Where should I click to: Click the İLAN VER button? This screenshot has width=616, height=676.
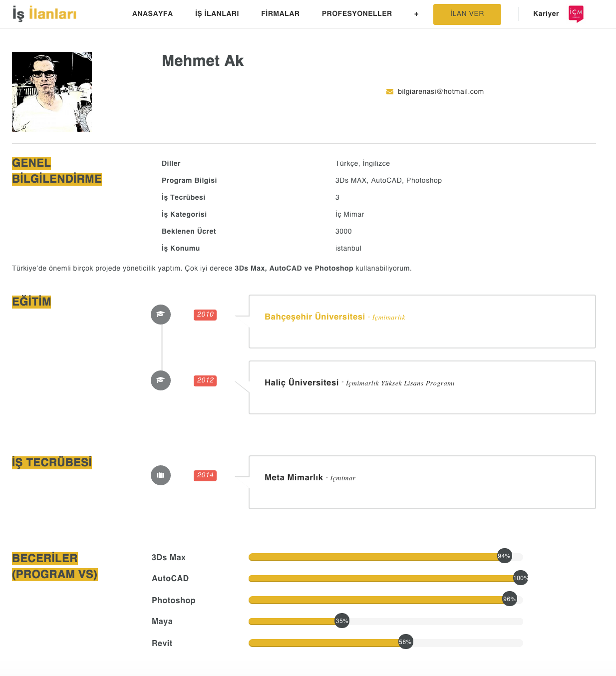point(467,14)
